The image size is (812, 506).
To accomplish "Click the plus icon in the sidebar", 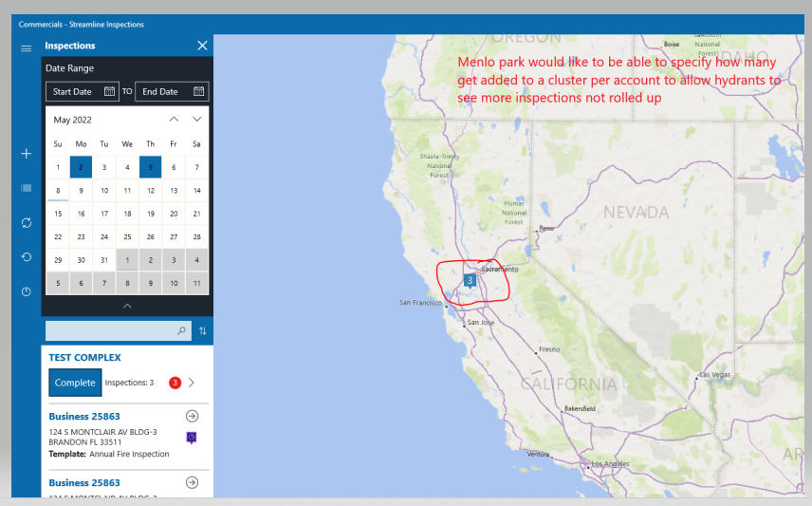I will (26, 154).
